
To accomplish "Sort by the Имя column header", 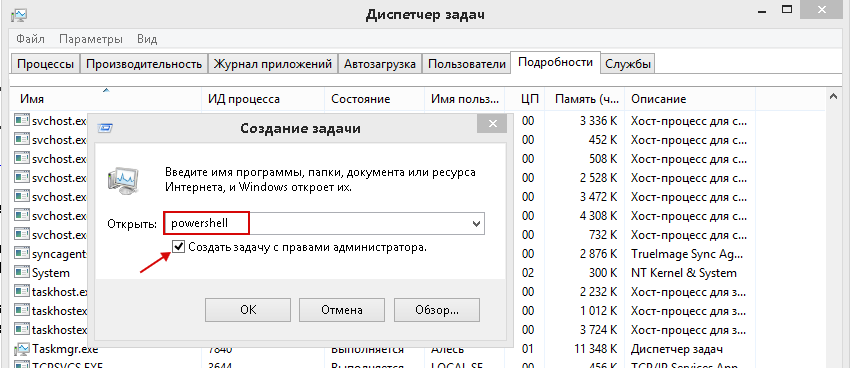I will pyautogui.click(x=106, y=99).
